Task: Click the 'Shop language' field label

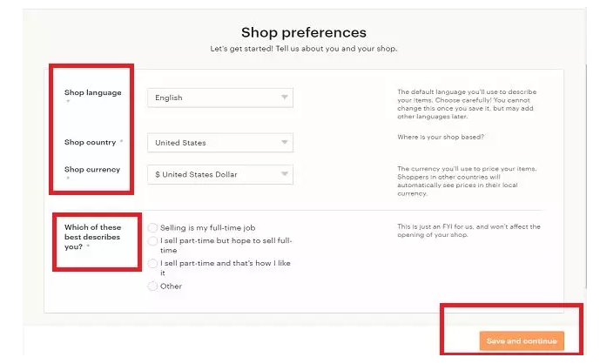Action: pyautogui.click(x=92, y=92)
